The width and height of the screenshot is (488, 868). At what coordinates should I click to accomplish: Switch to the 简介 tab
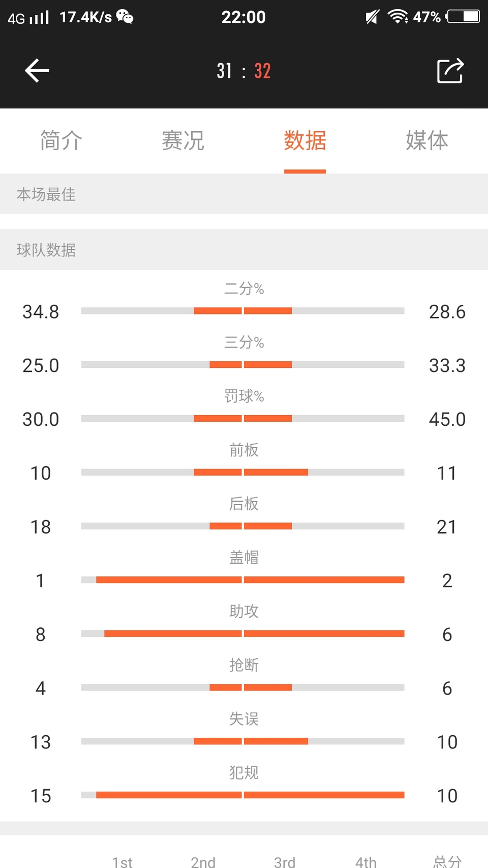[61, 140]
